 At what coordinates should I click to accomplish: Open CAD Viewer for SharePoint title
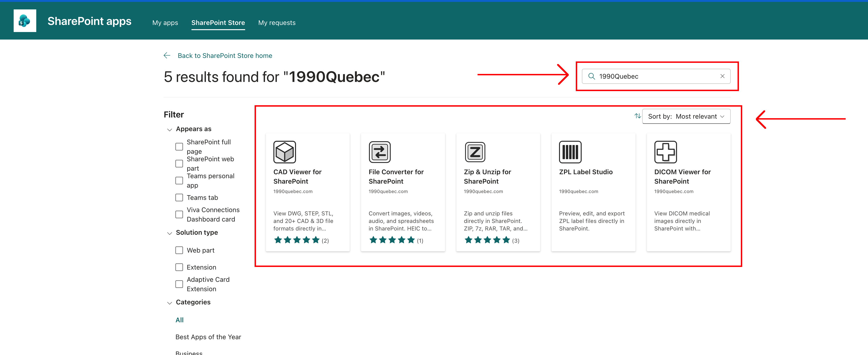[x=297, y=177]
